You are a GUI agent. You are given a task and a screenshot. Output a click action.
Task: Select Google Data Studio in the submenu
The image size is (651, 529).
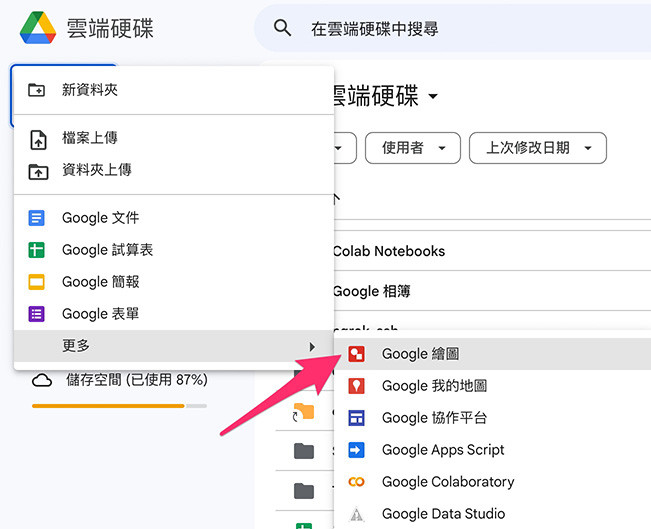tap(492, 514)
